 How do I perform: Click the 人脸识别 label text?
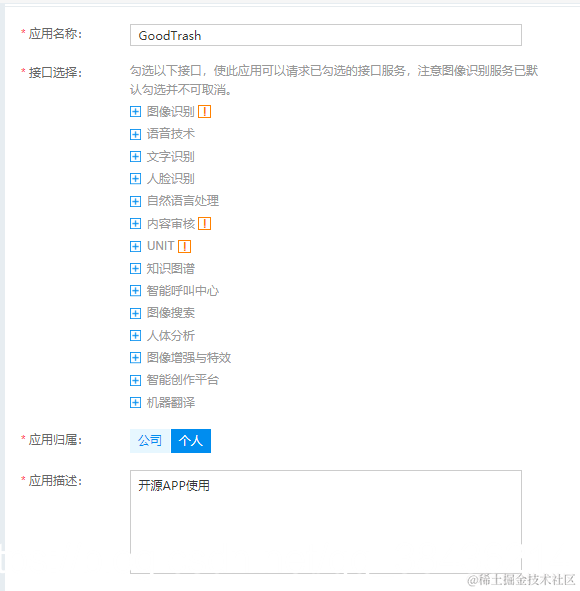tap(171, 179)
